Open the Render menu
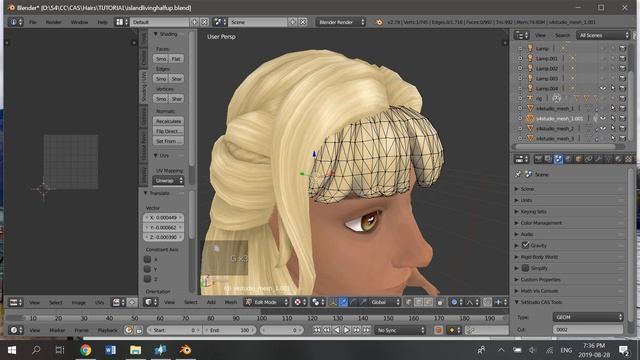The width and height of the screenshot is (640, 360). coord(53,22)
